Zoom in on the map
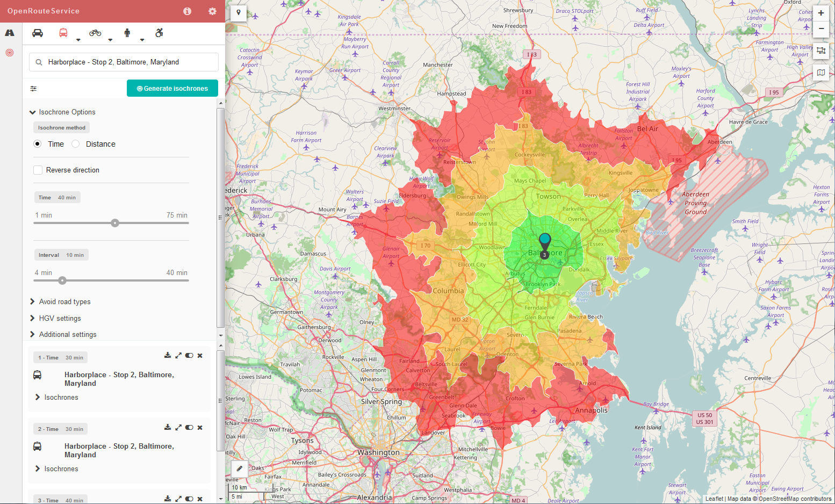This screenshot has height=504, width=835. [x=821, y=13]
